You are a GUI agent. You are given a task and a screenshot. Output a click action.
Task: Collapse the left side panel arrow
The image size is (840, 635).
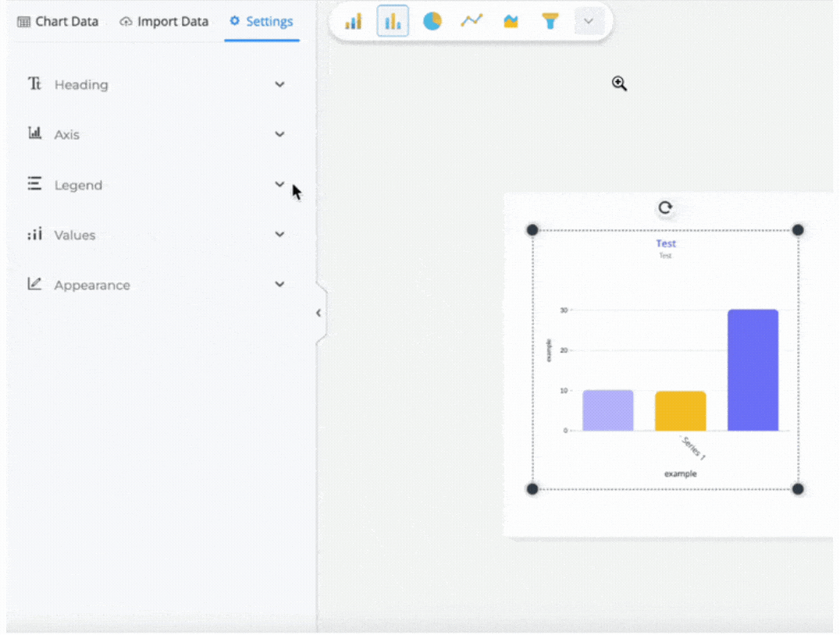point(319,313)
